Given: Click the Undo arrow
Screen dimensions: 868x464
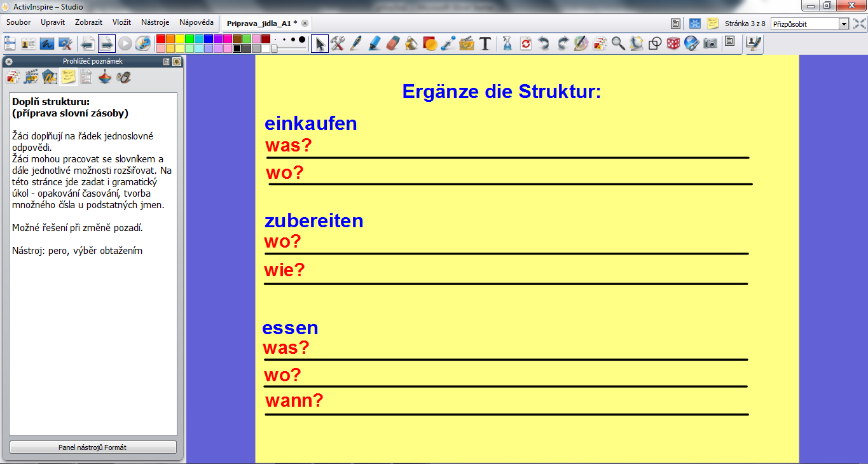Looking at the screenshot, I should click(544, 43).
